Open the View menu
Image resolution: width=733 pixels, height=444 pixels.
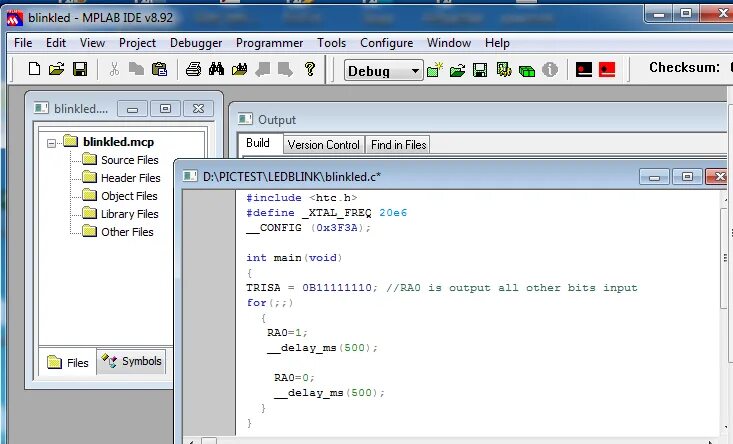pyautogui.click(x=92, y=43)
